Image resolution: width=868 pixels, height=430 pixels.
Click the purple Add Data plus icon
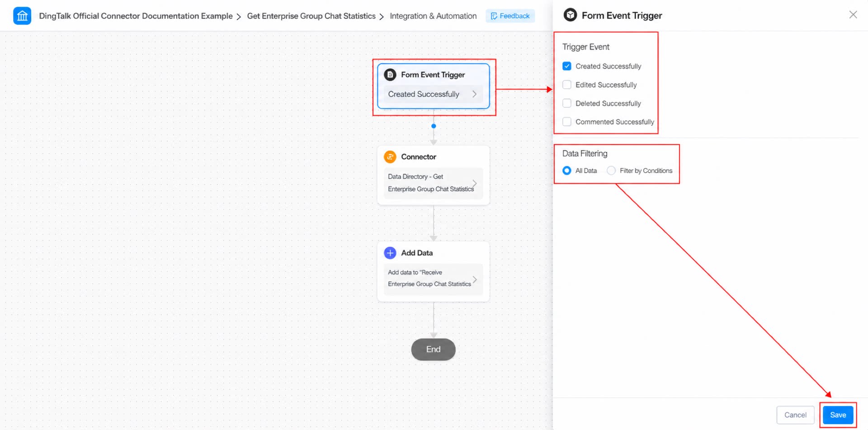[390, 253]
